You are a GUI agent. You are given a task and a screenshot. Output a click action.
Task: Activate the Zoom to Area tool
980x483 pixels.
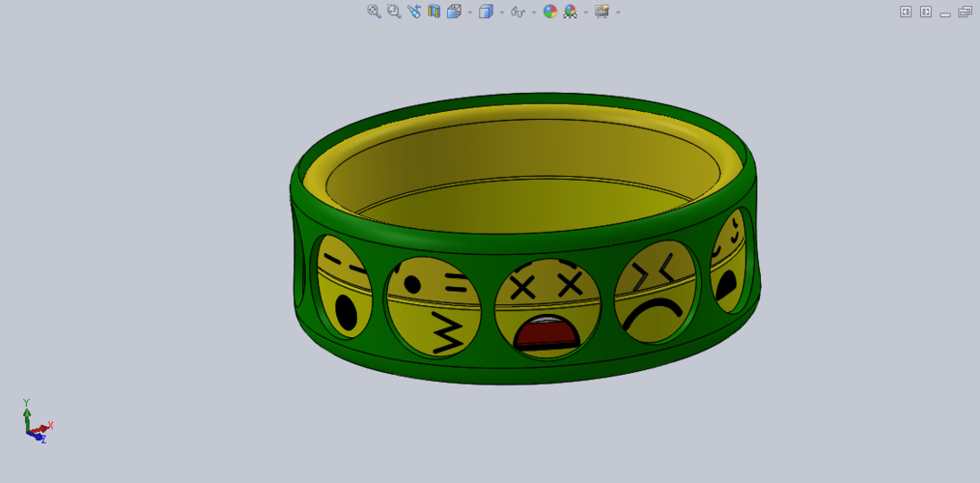pyautogui.click(x=394, y=12)
